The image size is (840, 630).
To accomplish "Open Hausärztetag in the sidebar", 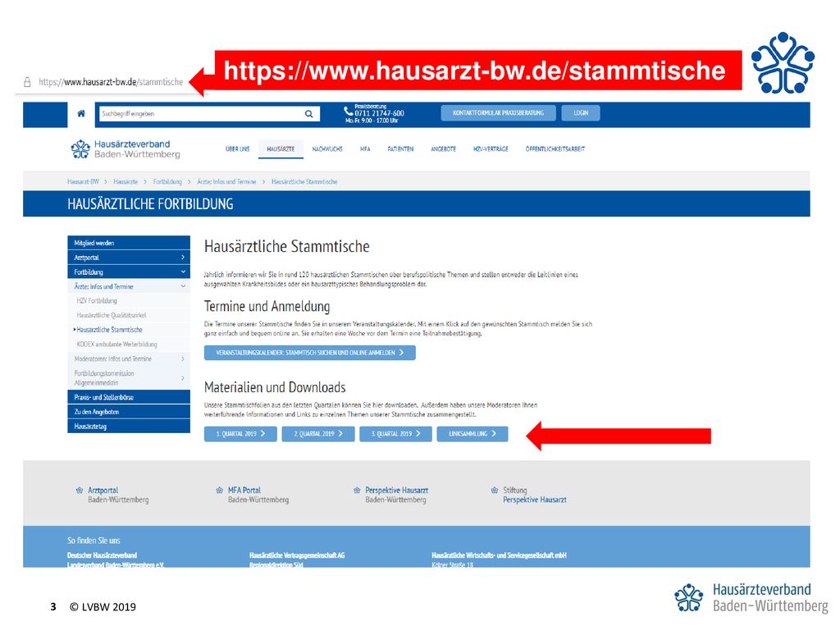I will (129, 427).
